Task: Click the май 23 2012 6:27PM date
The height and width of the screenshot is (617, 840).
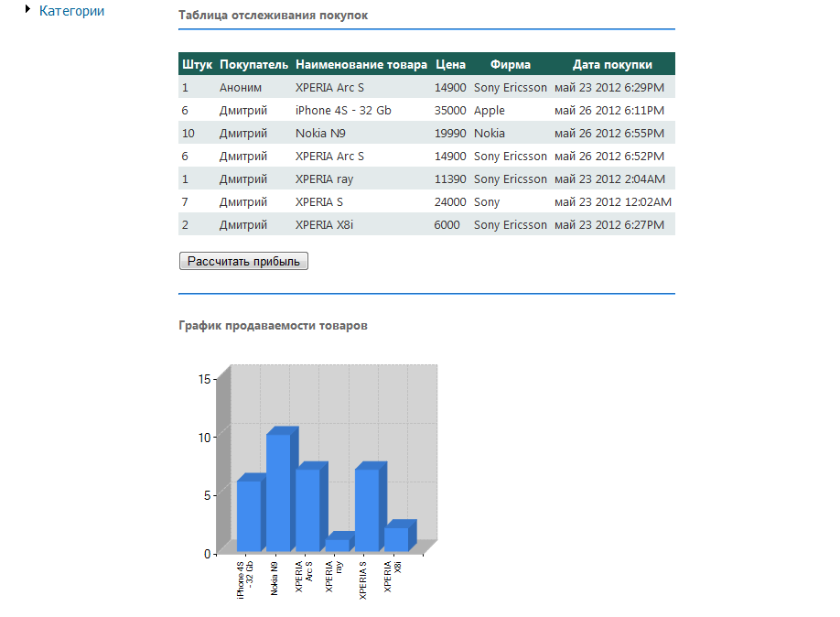Action: (609, 225)
